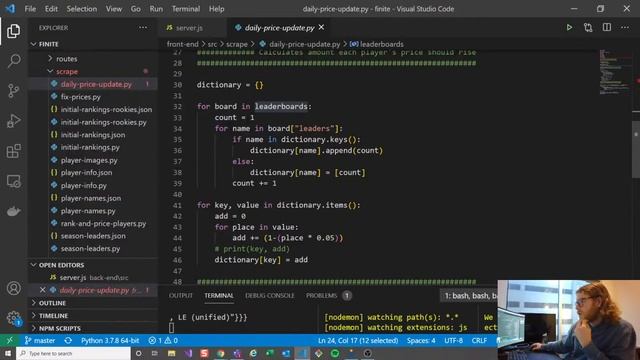
Task: Click front-end in the breadcrumb
Action: click(x=182, y=44)
